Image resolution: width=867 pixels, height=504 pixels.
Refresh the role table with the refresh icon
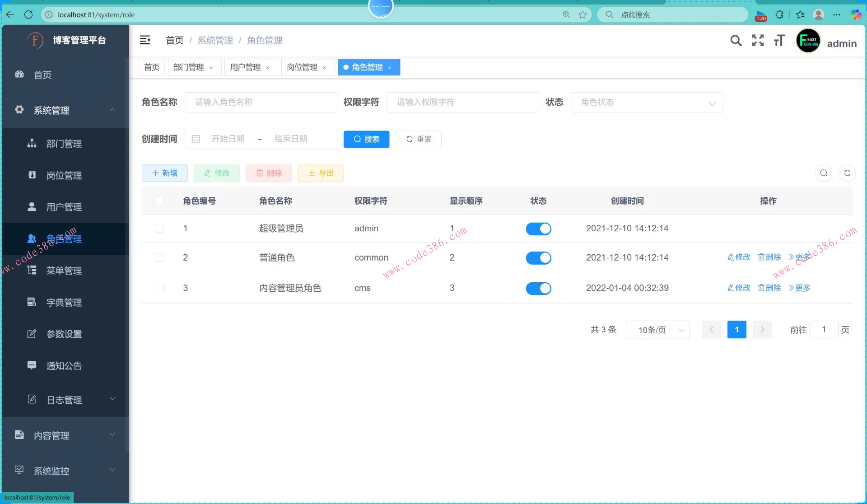pos(848,173)
